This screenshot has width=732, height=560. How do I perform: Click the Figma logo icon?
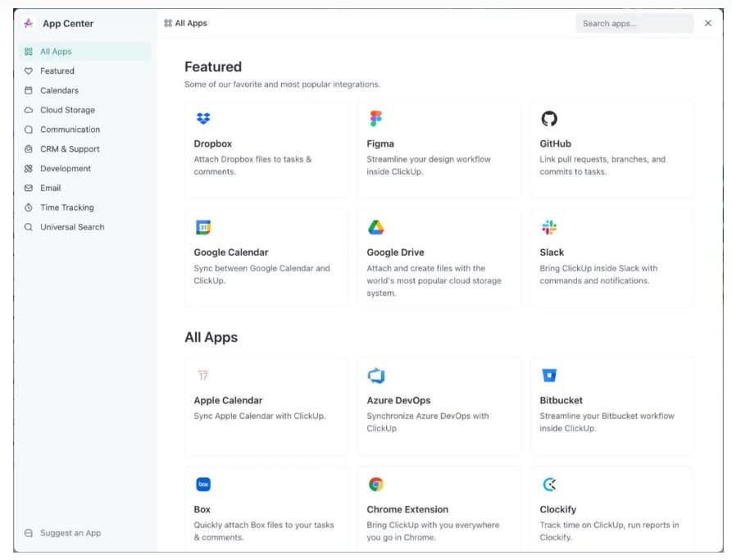(x=375, y=119)
